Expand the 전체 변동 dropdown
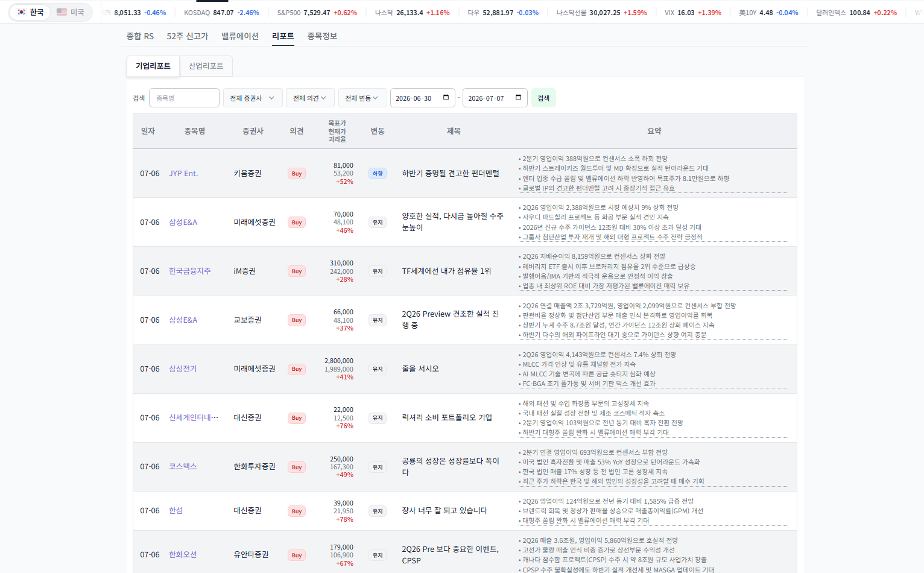The image size is (924, 573). [x=362, y=98]
